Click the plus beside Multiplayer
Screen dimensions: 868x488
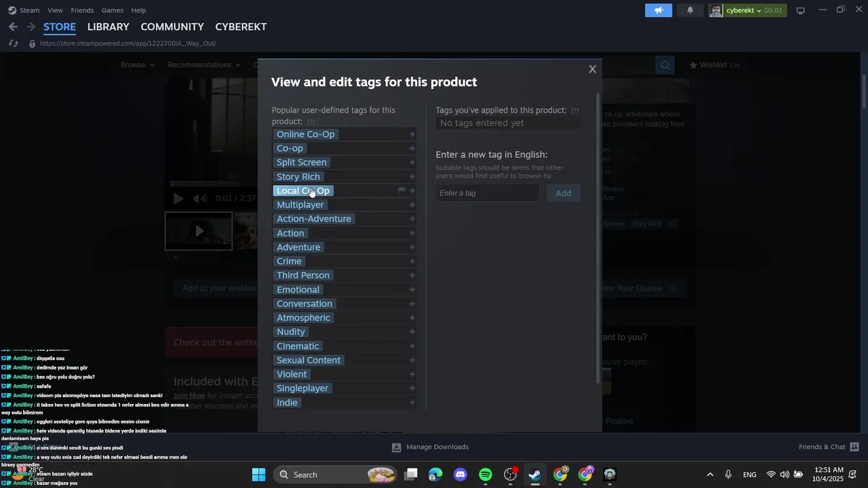[x=412, y=205]
